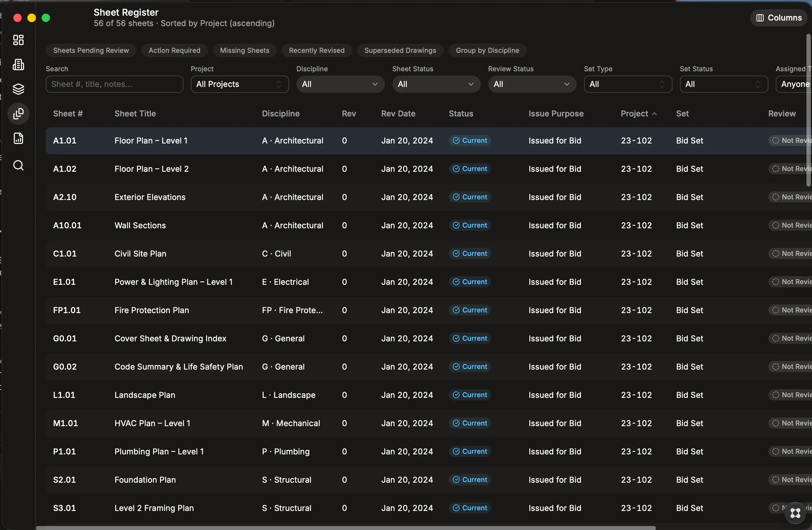The image size is (812, 530).
Task: Select Power & Lighting Plan – Level 1
Action: (x=173, y=282)
